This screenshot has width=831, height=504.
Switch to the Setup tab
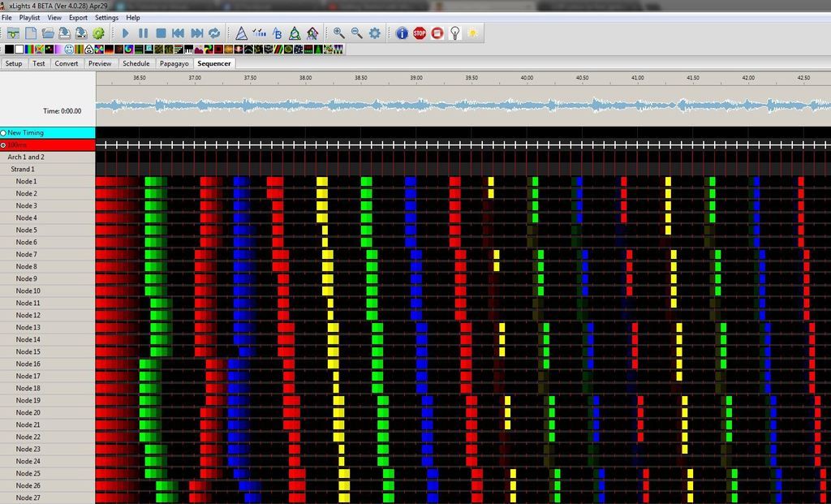coord(14,63)
